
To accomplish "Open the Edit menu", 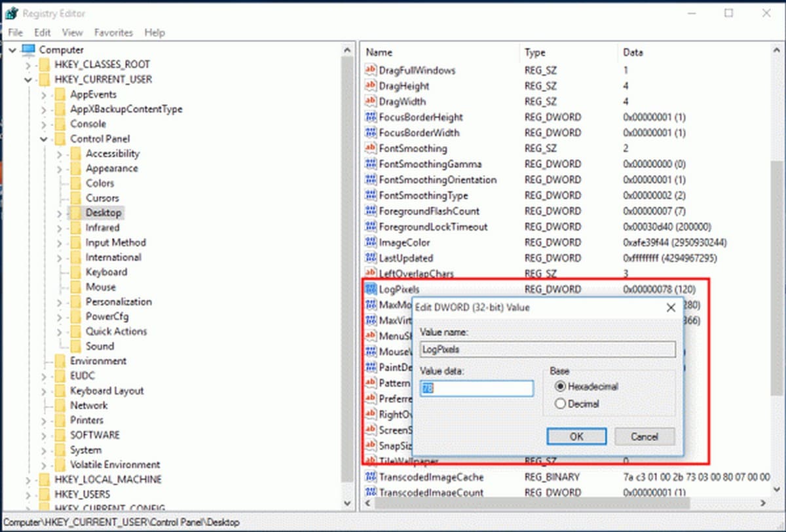I will pos(43,32).
